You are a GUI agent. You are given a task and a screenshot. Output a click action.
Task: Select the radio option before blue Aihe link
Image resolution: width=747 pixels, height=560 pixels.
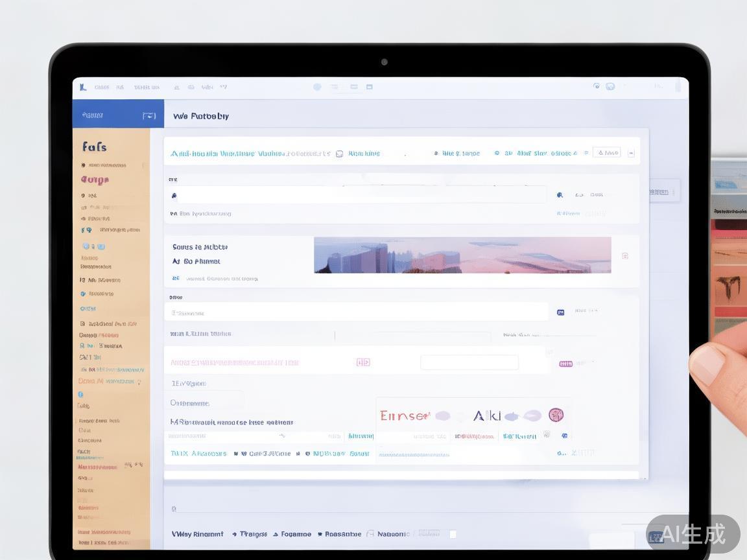497,154
